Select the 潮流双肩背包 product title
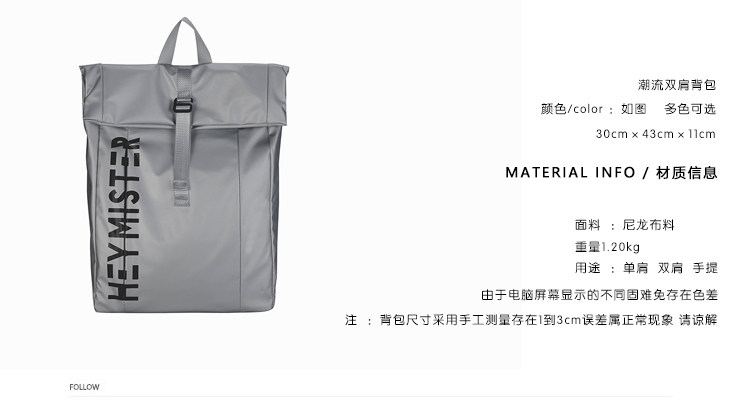This screenshot has width=750, height=414. tap(677, 85)
